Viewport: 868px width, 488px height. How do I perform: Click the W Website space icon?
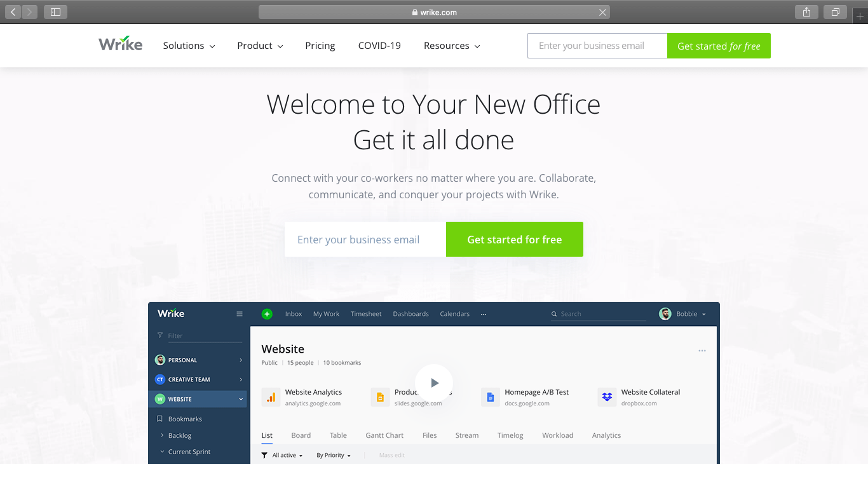coord(160,399)
